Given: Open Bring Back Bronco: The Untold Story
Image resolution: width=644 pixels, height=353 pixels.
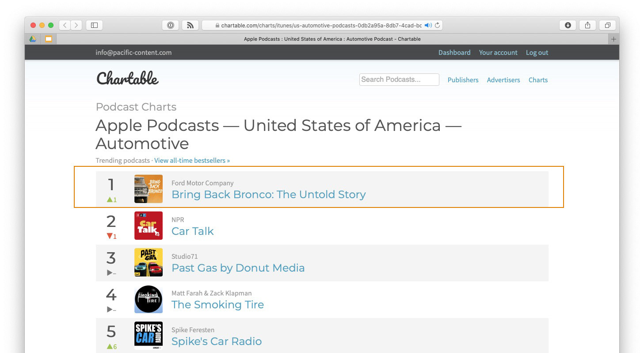Looking at the screenshot, I should (x=268, y=195).
